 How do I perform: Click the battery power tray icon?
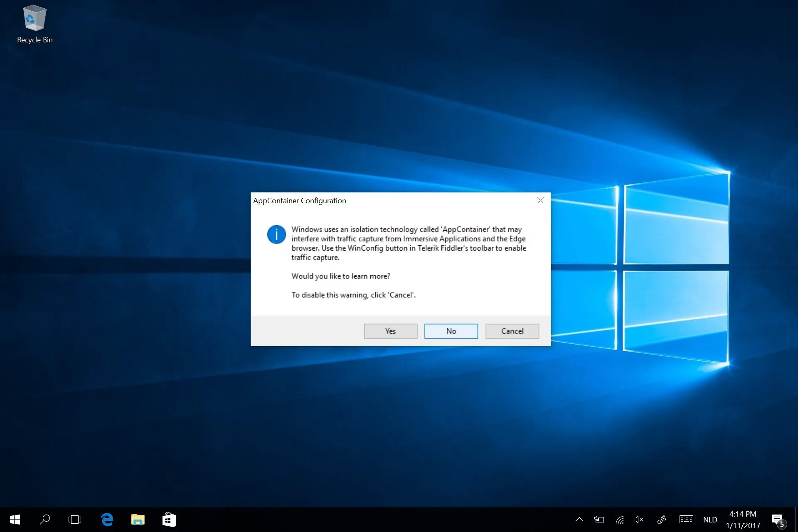point(599,520)
